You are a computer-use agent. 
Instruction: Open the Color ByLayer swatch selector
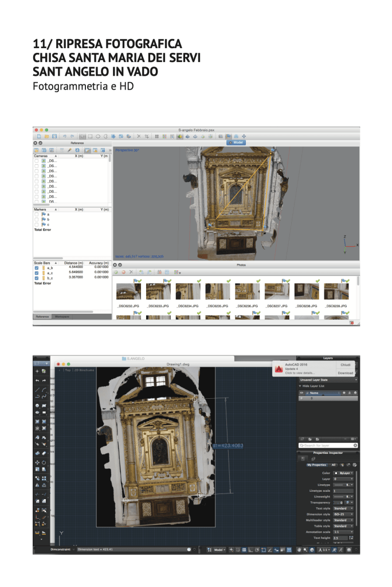[343, 473]
